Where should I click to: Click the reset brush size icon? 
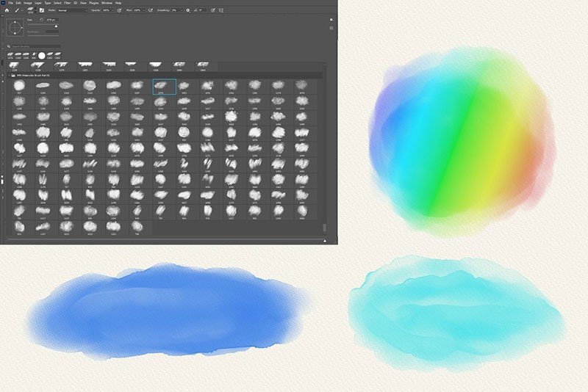[x=41, y=20]
